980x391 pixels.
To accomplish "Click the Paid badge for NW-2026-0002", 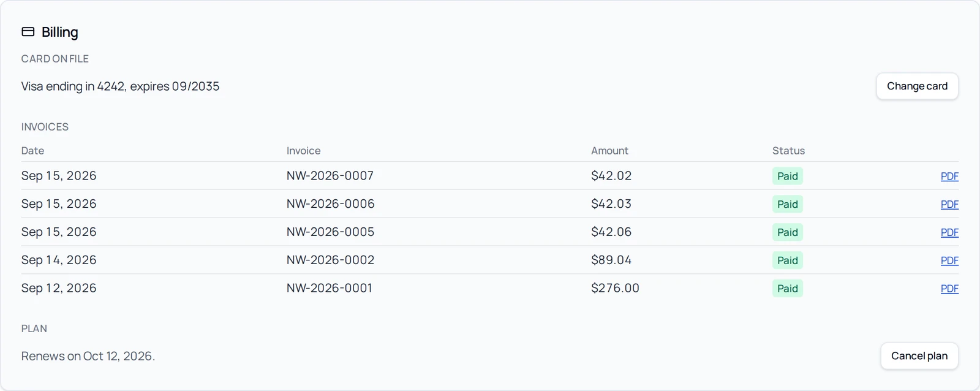I will coord(788,261).
